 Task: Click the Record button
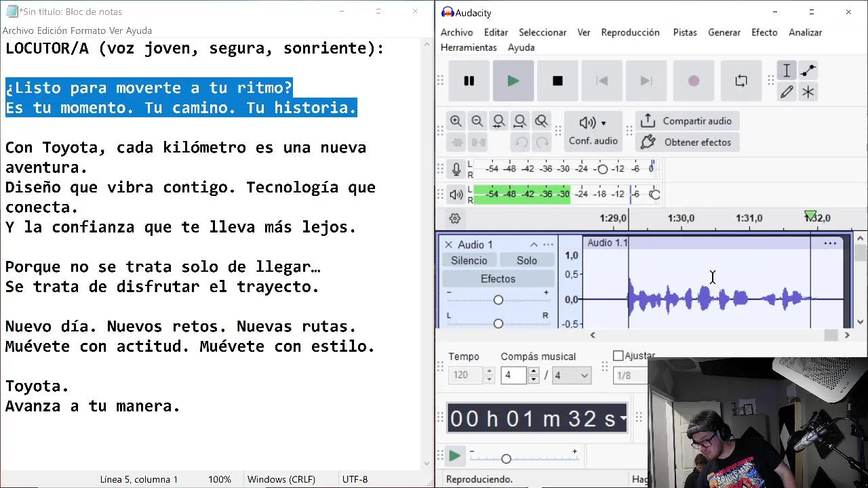click(693, 81)
